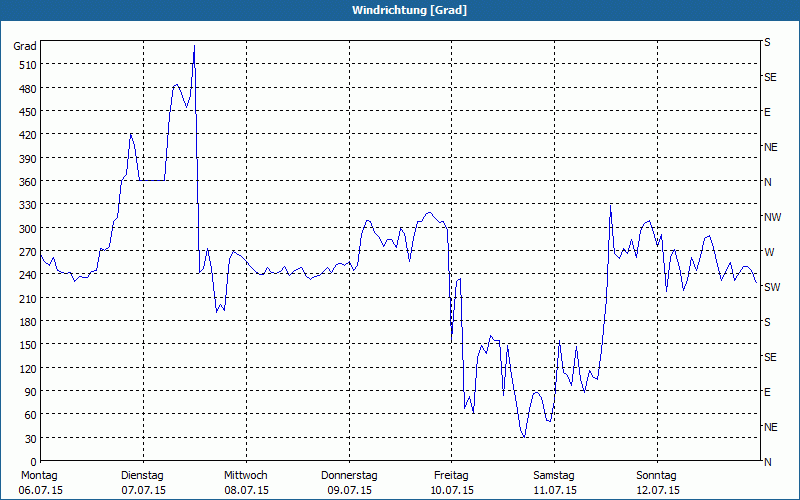Click the NW compass label
The width and height of the screenshot is (800, 500).
[x=772, y=217]
